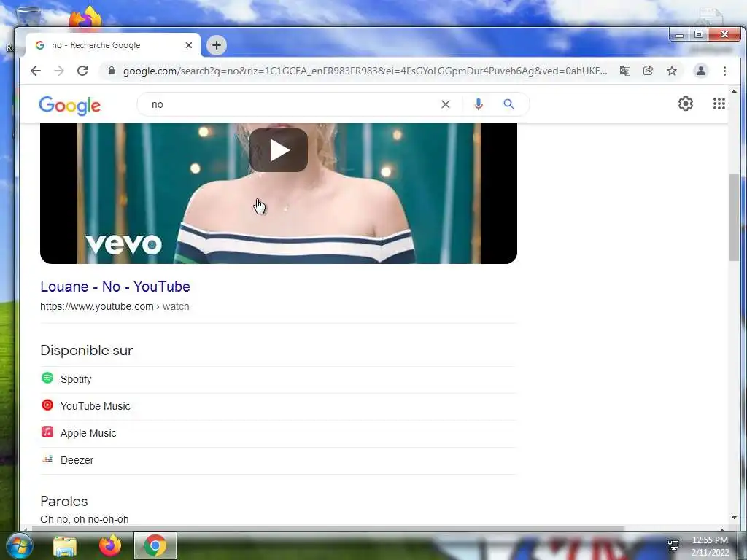Restore down the Chrome window
The image size is (747, 560).
(x=699, y=35)
